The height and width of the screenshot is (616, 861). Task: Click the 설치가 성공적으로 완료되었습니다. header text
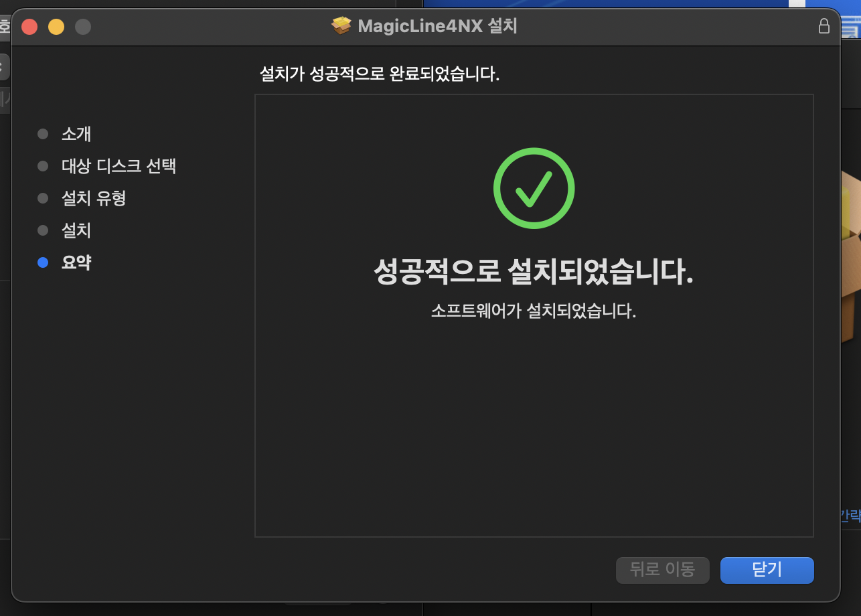point(380,74)
